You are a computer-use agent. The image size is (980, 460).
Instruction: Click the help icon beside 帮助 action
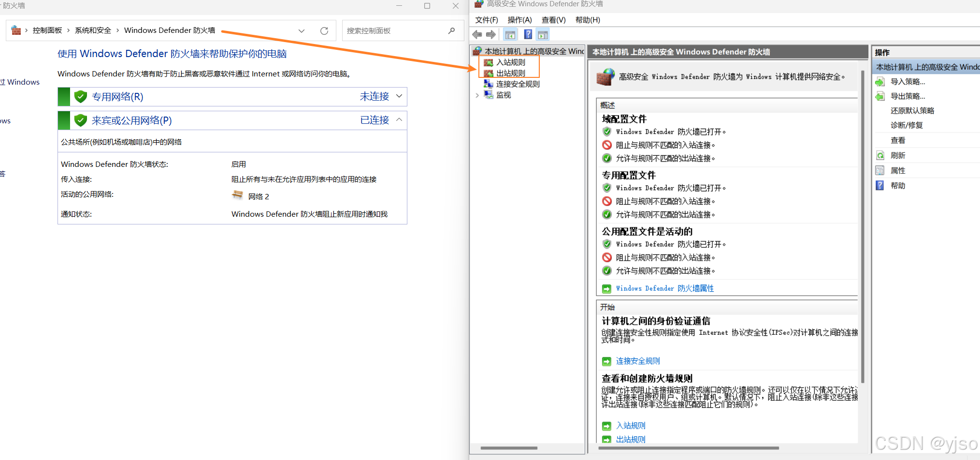click(880, 185)
